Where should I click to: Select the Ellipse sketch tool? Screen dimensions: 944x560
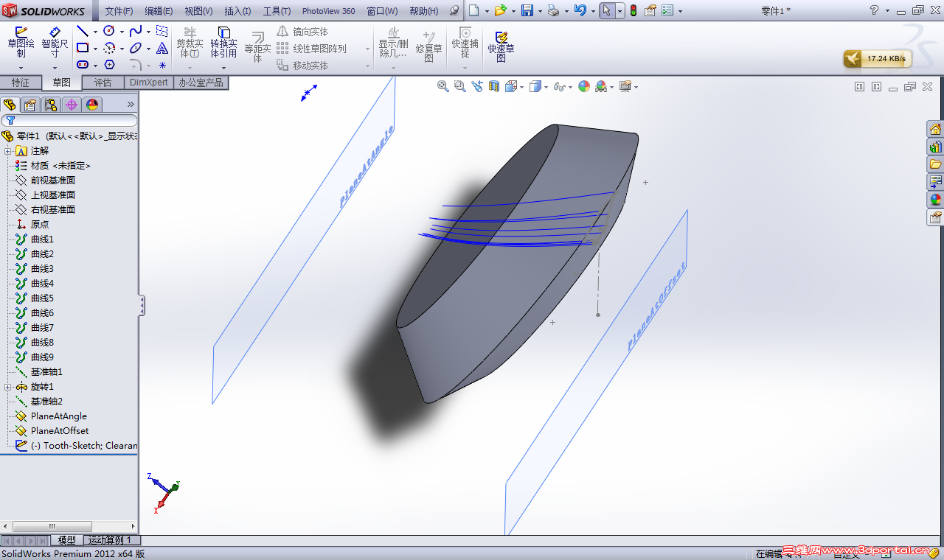pos(136,48)
